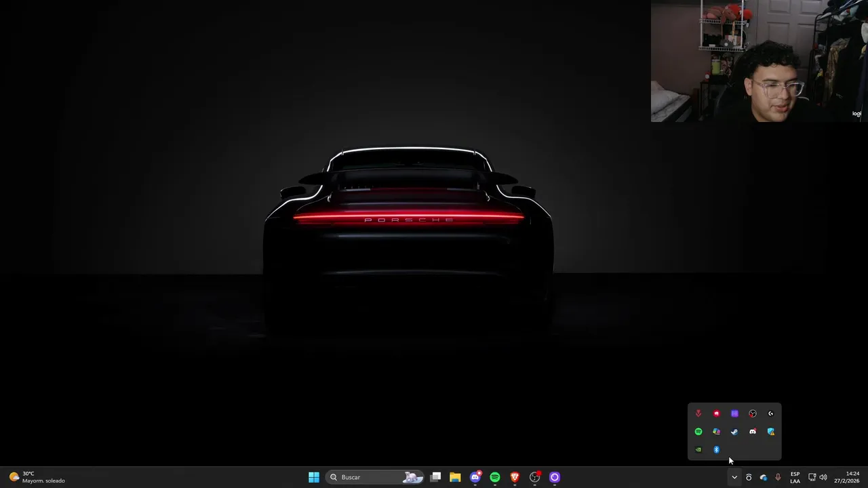Click the network icon in system tray
Viewport: 868px width, 488px height.
click(812, 477)
